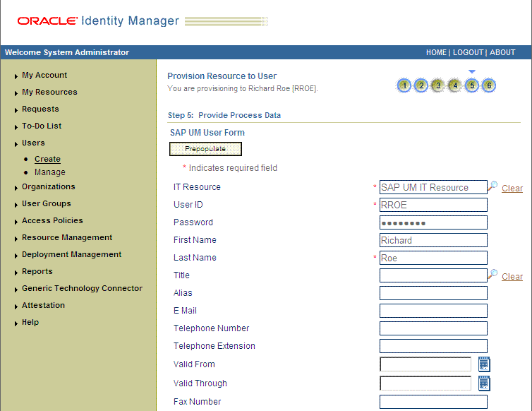This screenshot has height=411, width=532.
Task: Focus the Fax Number field
Action: point(433,402)
